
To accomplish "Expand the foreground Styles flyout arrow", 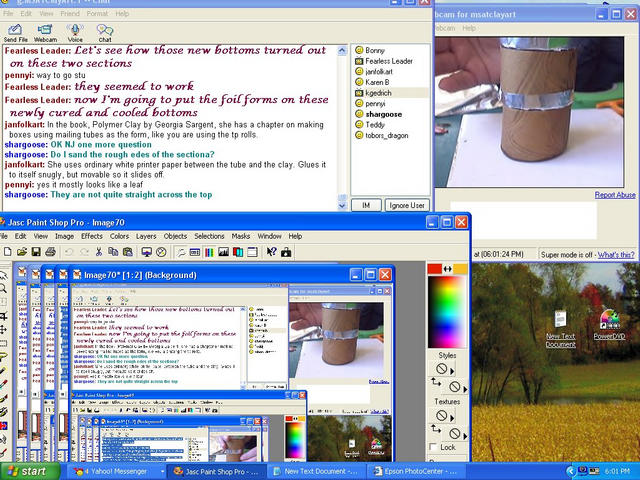I will (452, 371).
